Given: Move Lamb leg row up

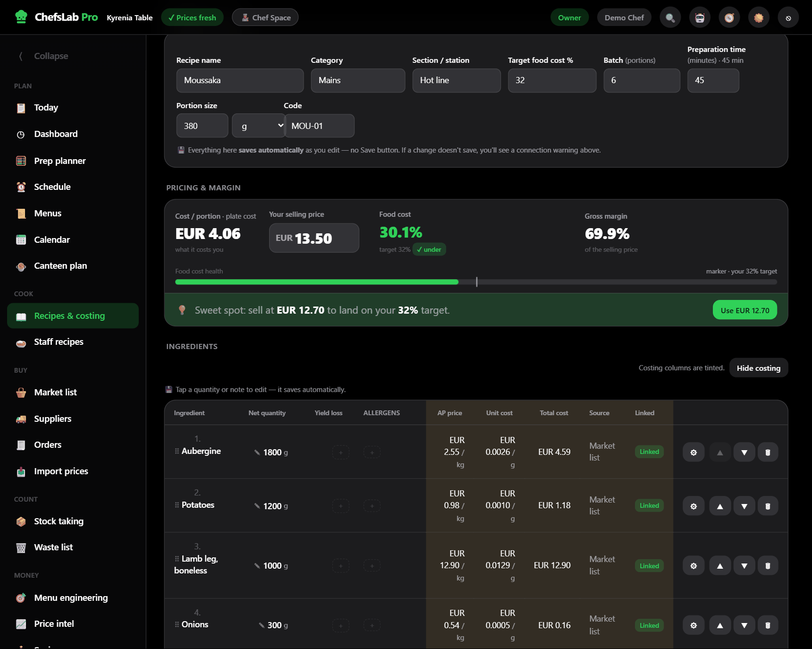Looking at the screenshot, I should pos(720,565).
